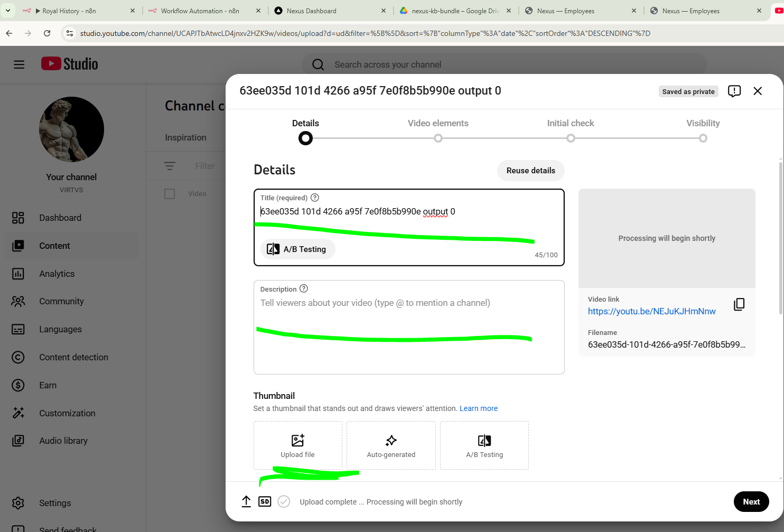Click the upload arrow status icon
784x532 pixels.
pos(246,501)
